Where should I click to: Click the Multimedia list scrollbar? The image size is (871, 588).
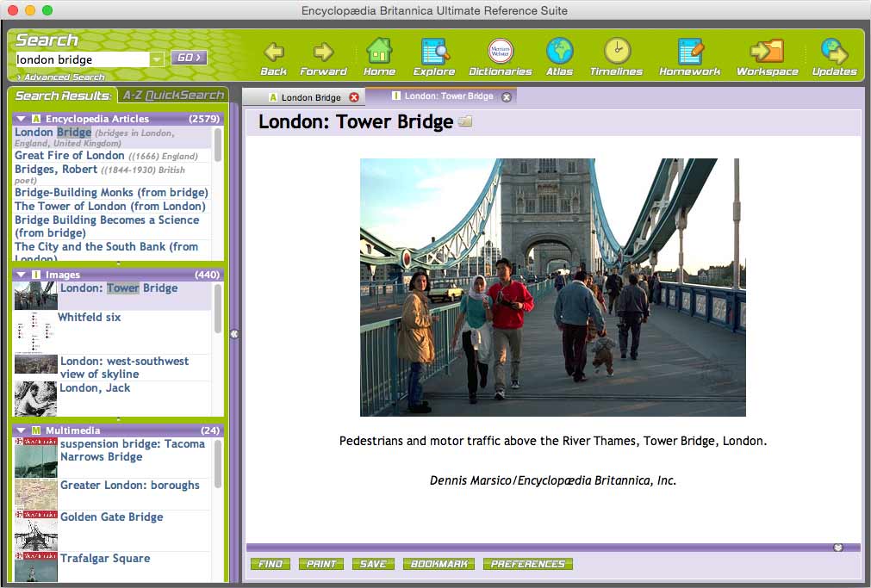tap(218, 464)
